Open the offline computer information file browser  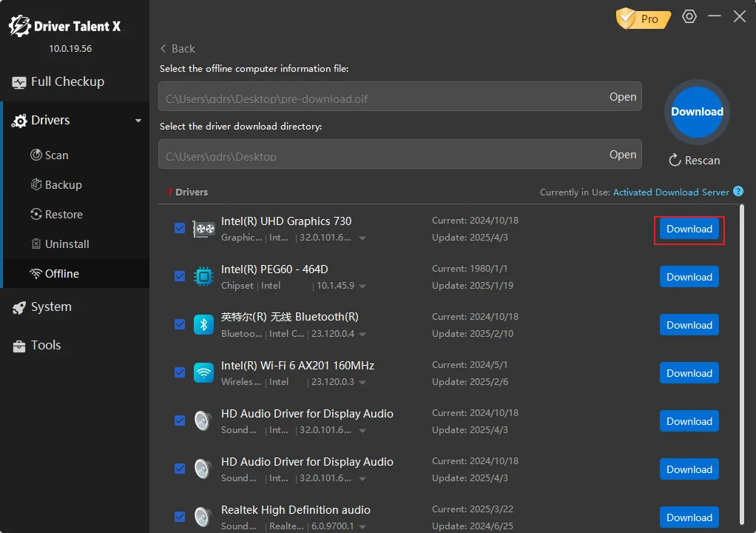(x=622, y=96)
